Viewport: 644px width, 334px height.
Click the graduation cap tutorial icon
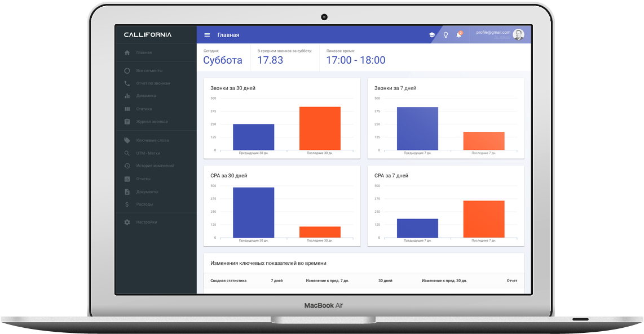432,35
